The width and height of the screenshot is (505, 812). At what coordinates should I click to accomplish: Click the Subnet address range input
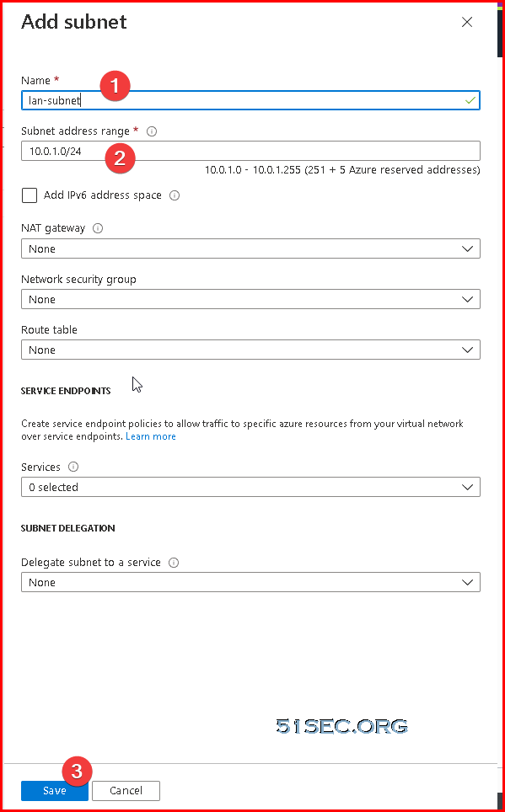coord(250,152)
